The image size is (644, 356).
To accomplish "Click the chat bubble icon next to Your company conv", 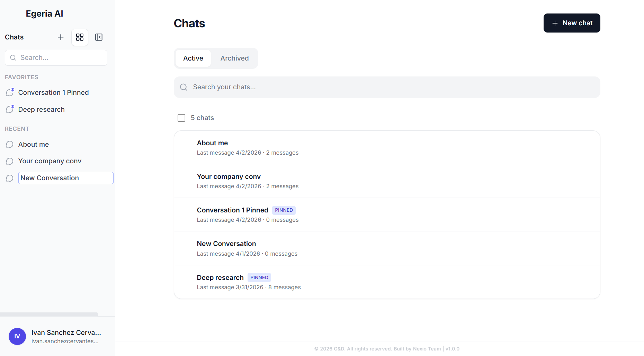I will (x=9, y=161).
